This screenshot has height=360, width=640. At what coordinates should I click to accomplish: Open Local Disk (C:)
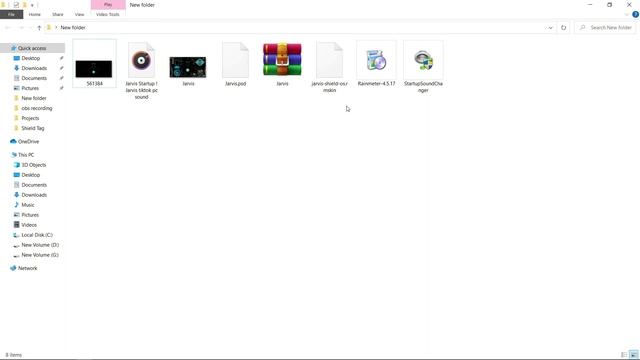(37, 235)
